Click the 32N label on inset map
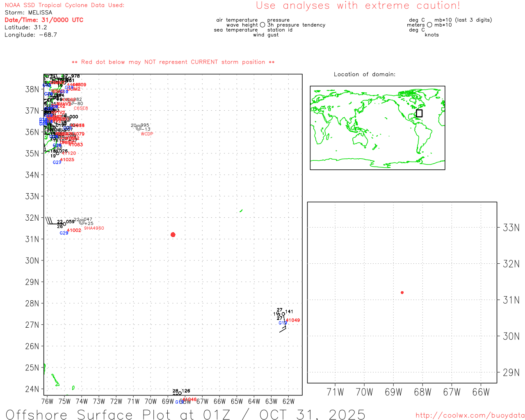Viewport: 525px width, 420px height. [511, 264]
